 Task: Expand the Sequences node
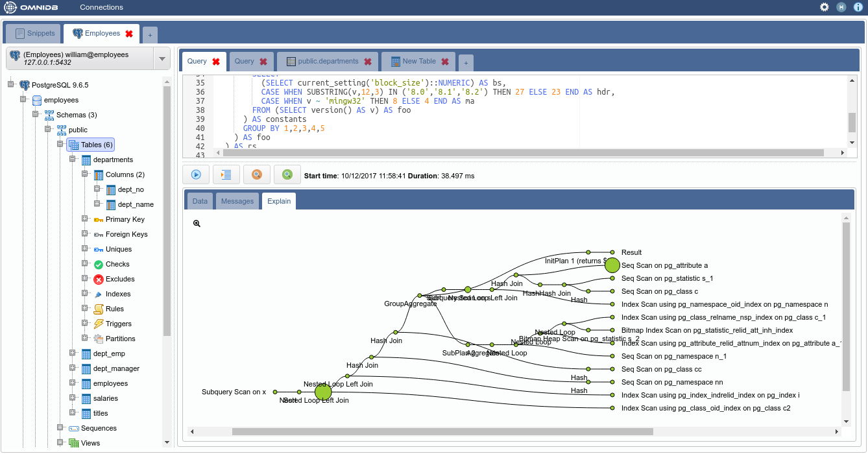pyautogui.click(x=60, y=427)
